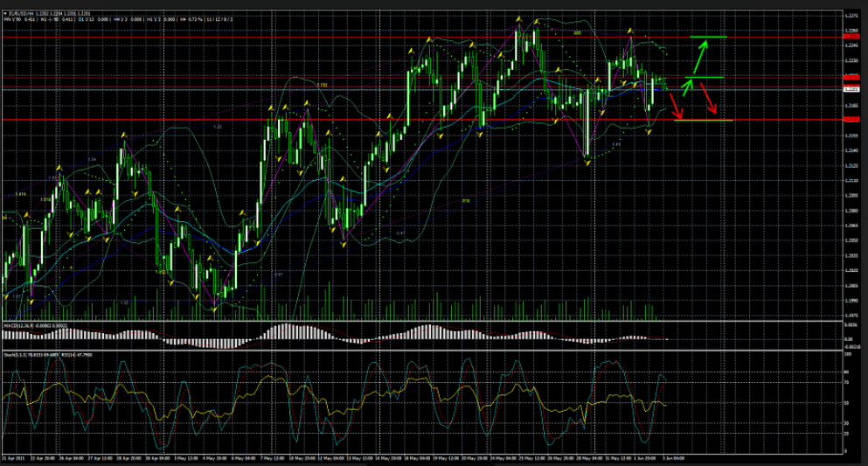Click the dropdown triangle beside the EURUSD,H4 title

pyautogui.click(x=4, y=12)
